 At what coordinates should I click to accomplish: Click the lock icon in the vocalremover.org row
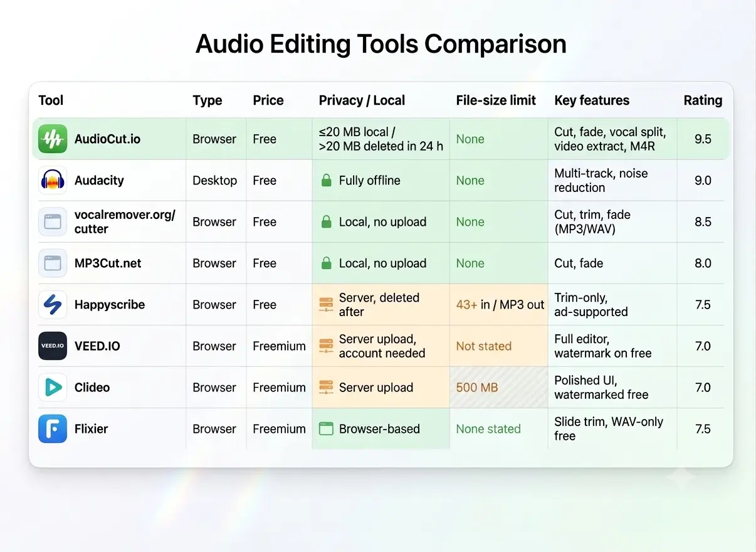pyautogui.click(x=326, y=222)
